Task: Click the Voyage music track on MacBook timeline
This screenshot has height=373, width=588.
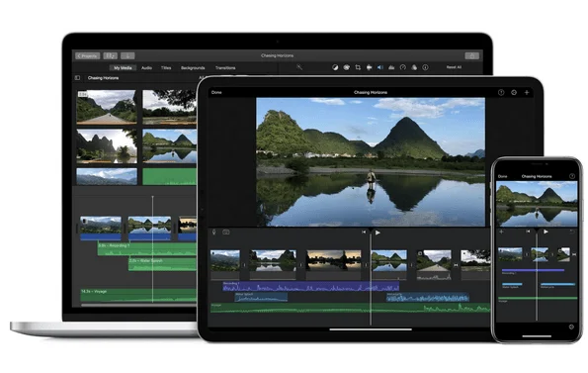Action: pos(138,295)
